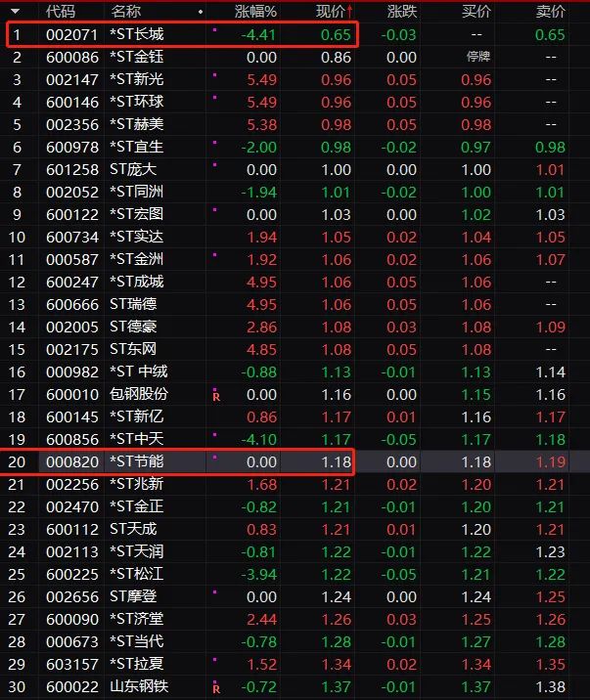Image resolution: width=590 pixels, height=700 pixels.
Task: Click the R marker beside 包钢股份
Action: coord(215,396)
